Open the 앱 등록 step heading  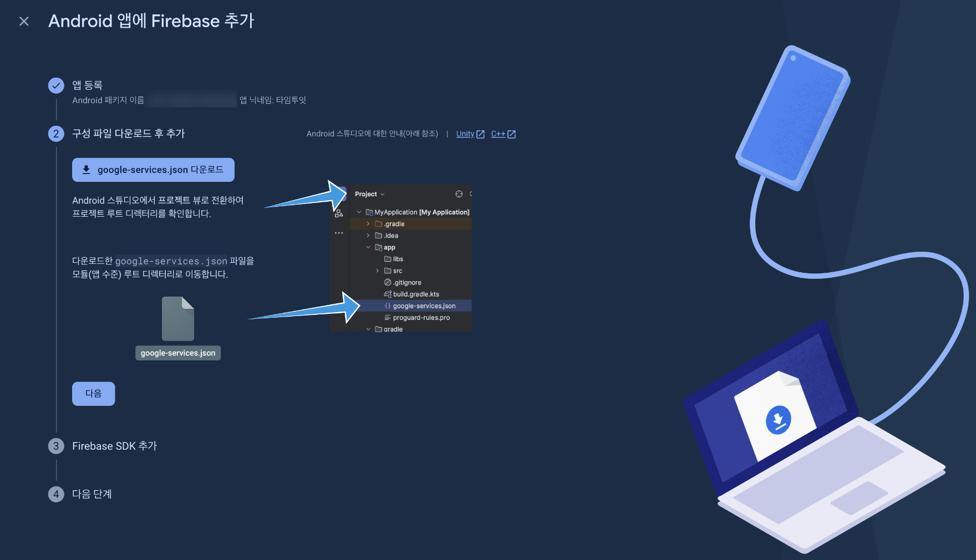[88, 85]
